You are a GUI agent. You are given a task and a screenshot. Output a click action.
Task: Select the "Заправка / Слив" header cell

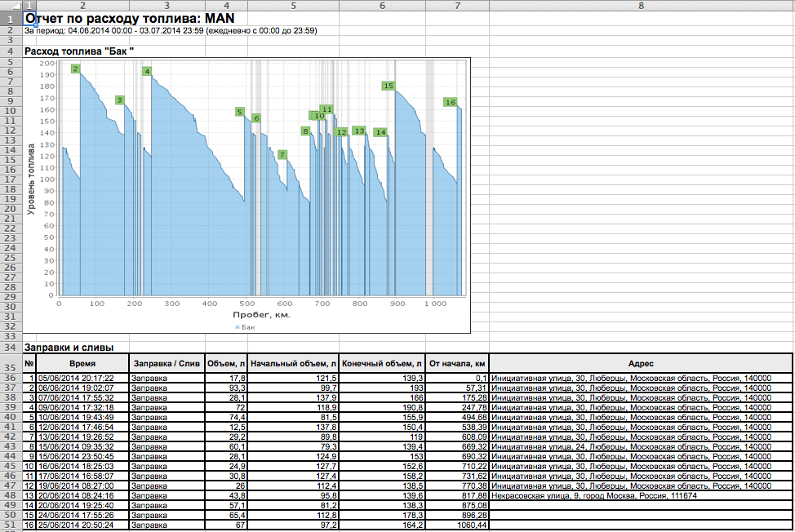(167, 363)
